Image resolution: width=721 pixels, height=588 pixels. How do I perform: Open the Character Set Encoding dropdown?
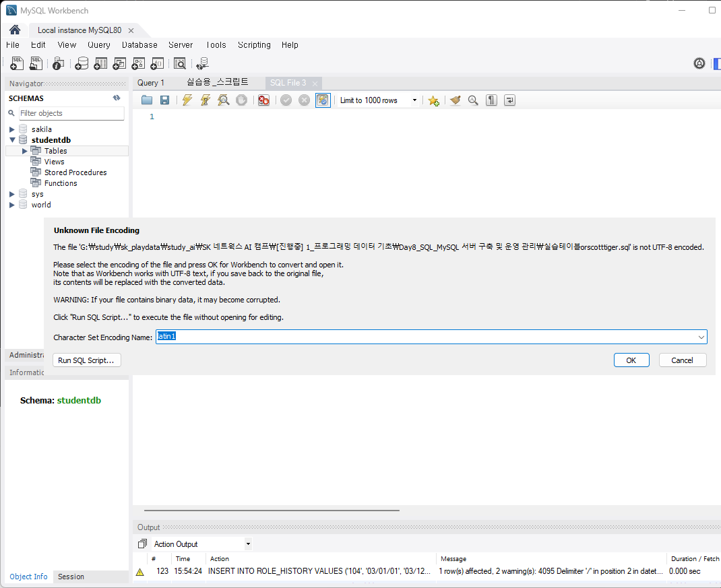(x=701, y=337)
